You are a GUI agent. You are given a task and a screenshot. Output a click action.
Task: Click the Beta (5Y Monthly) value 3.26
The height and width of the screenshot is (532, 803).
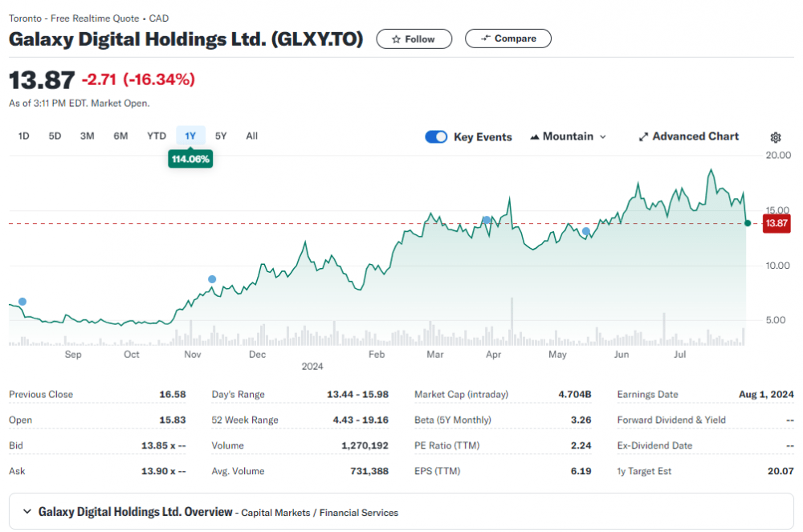(x=581, y=420)
